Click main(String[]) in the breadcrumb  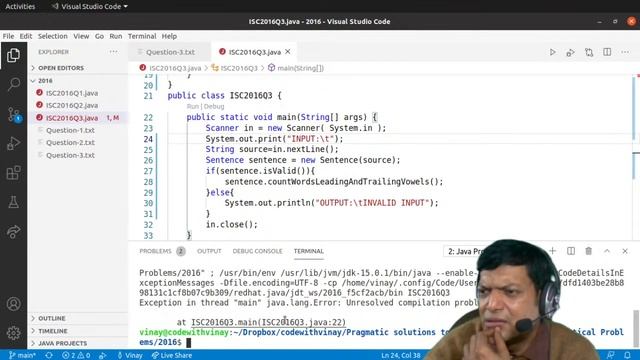[300, 68]
